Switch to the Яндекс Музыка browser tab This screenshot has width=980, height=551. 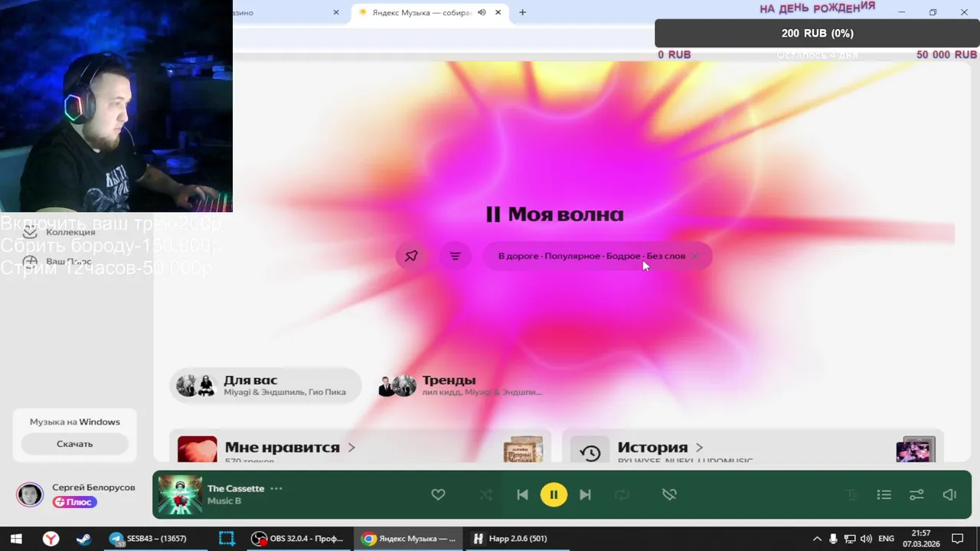429,12
